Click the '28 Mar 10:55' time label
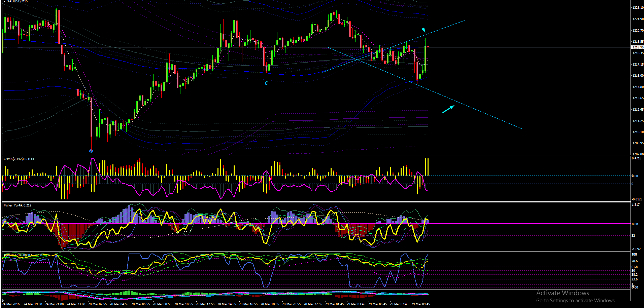Image resolution: width=644 pixels, height=308 pixels. [183, 304]
